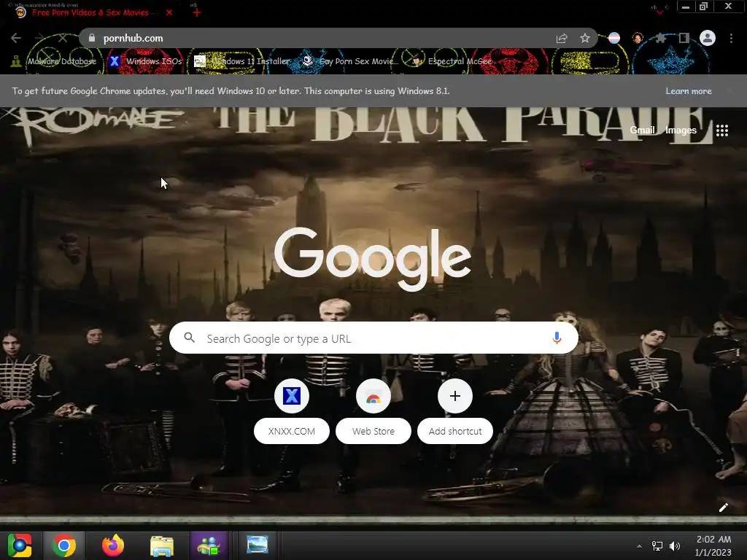Open the Start button on the taskbar
The width and height of the screenshot is (747, 560).
coord(20,545)
